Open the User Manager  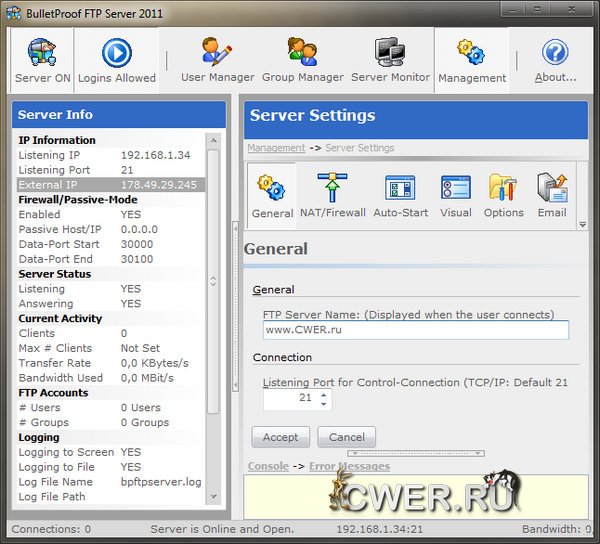click(217, 60)
